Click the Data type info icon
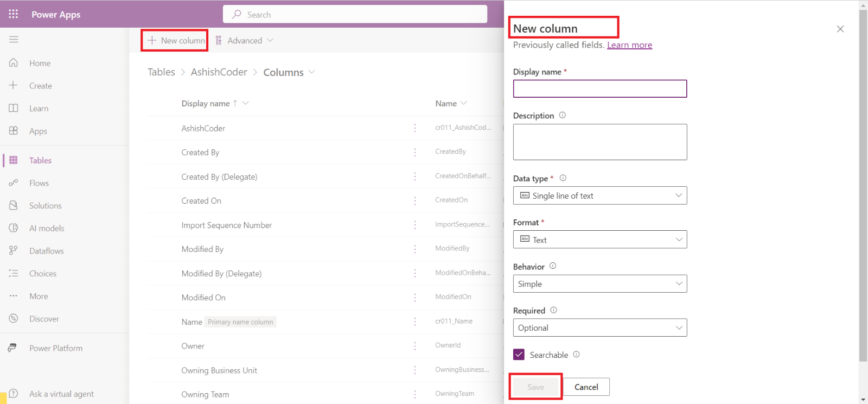This screenshot has height=404, width=868. click(563, 178)
